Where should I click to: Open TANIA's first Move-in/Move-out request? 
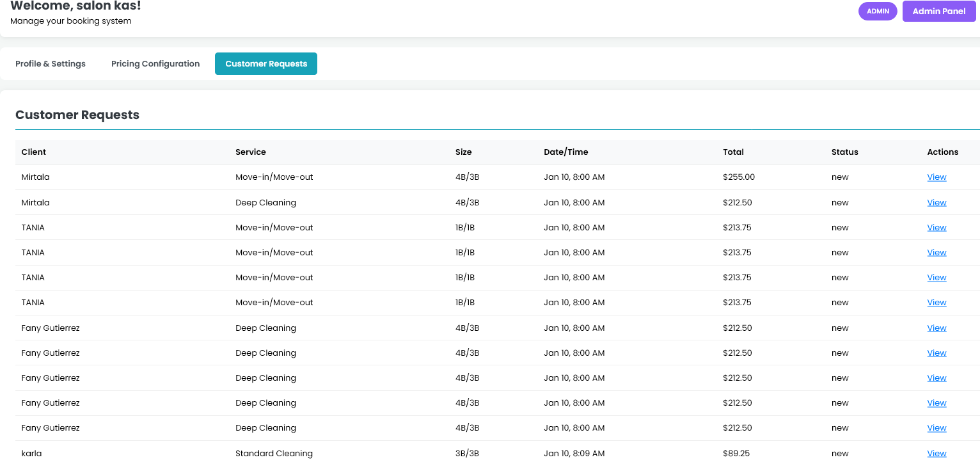tap(937, 227)
